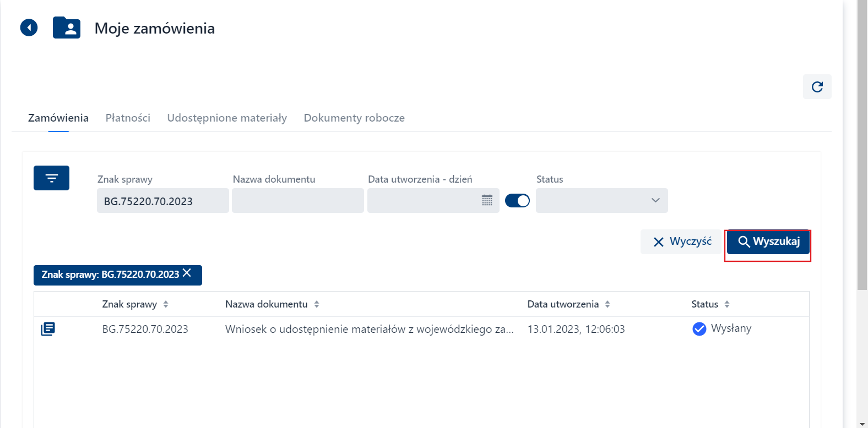Sort by Data utworzenia column
This screenshot has height=428, width=868.
607,304
